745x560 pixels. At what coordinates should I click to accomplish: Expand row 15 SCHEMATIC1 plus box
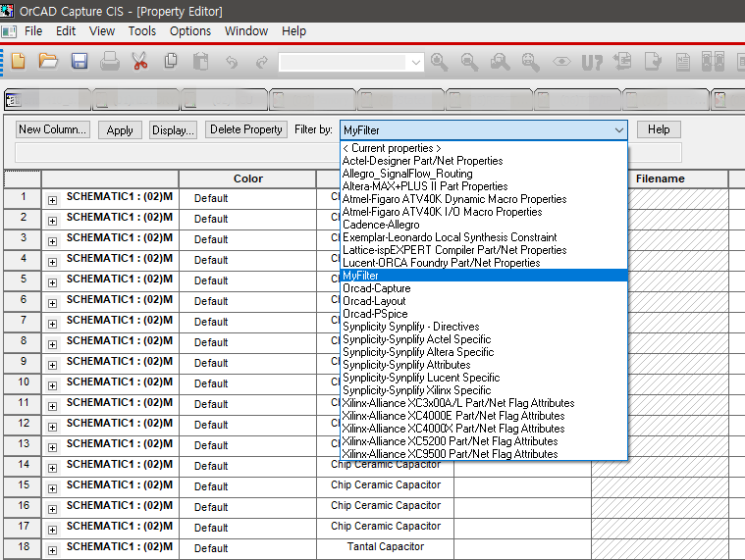coord(52,488)
